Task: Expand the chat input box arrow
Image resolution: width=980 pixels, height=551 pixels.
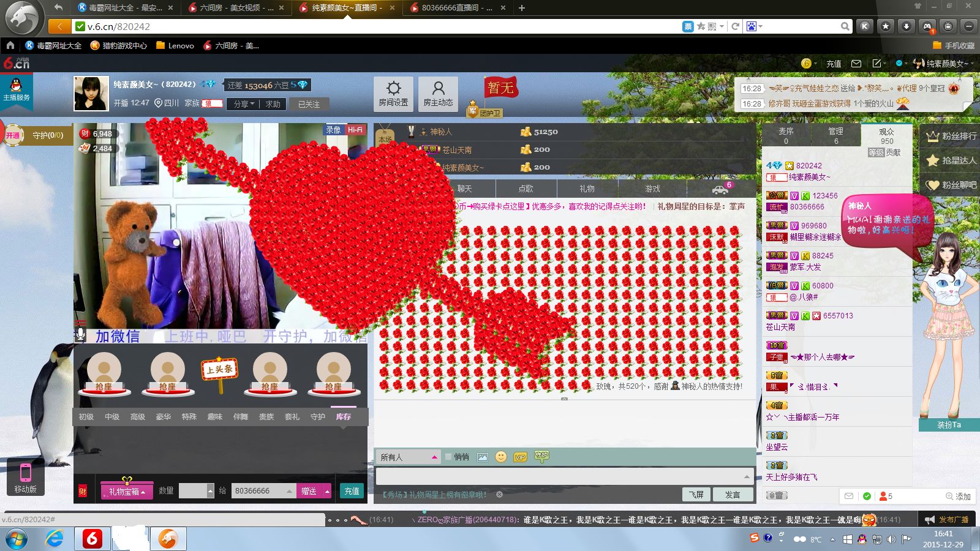Action: tap(747, 476)
